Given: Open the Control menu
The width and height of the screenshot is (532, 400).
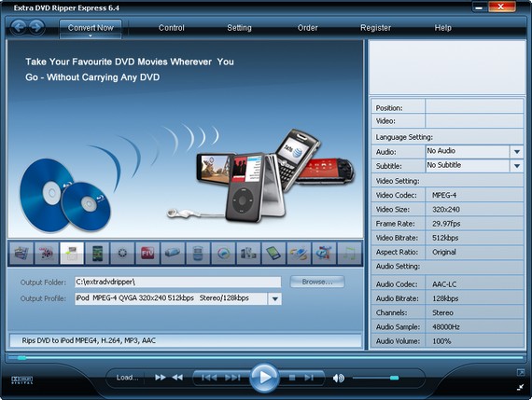Looking at the screenshot, I should (x=172, y=28).
